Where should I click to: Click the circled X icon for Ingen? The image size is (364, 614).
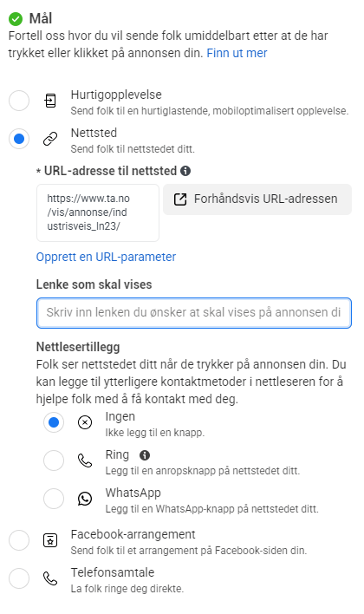tap(85, 422)
